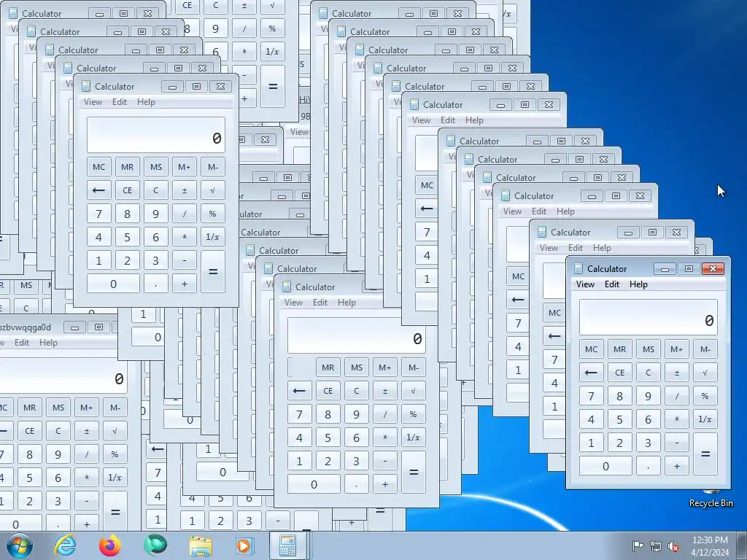Open the network tray icon
The width and height of the screenshot is (747, 560).
[x=656, y=546]
